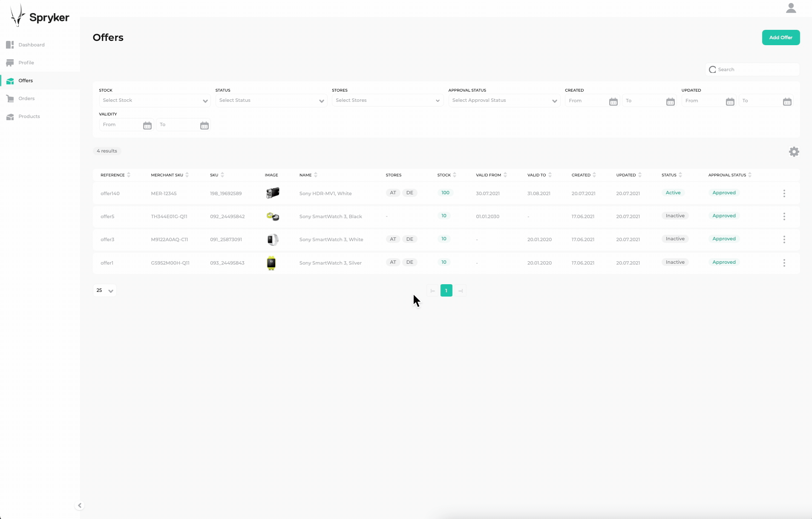The height and width of the screenshot is (519, 812).
Task: Open the 25 per page dropdown
Action: tap(104, 291)
